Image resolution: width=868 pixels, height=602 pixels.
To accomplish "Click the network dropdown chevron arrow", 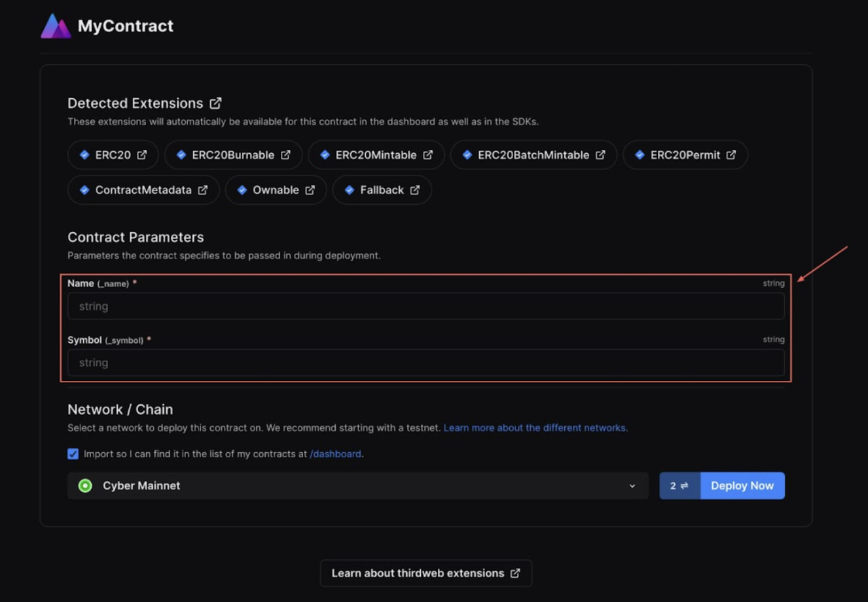I will click(632, 486).
